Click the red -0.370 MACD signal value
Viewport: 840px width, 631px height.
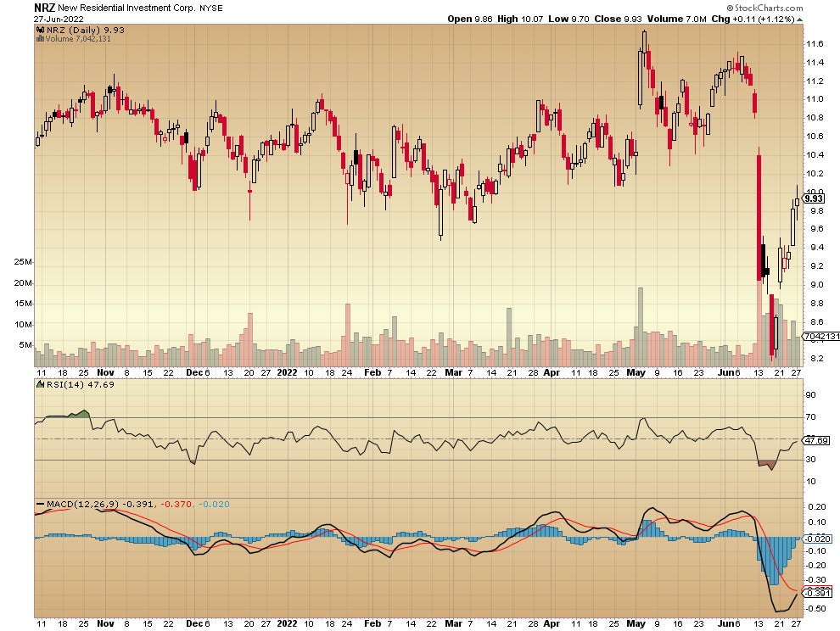[x=176, y=504]
